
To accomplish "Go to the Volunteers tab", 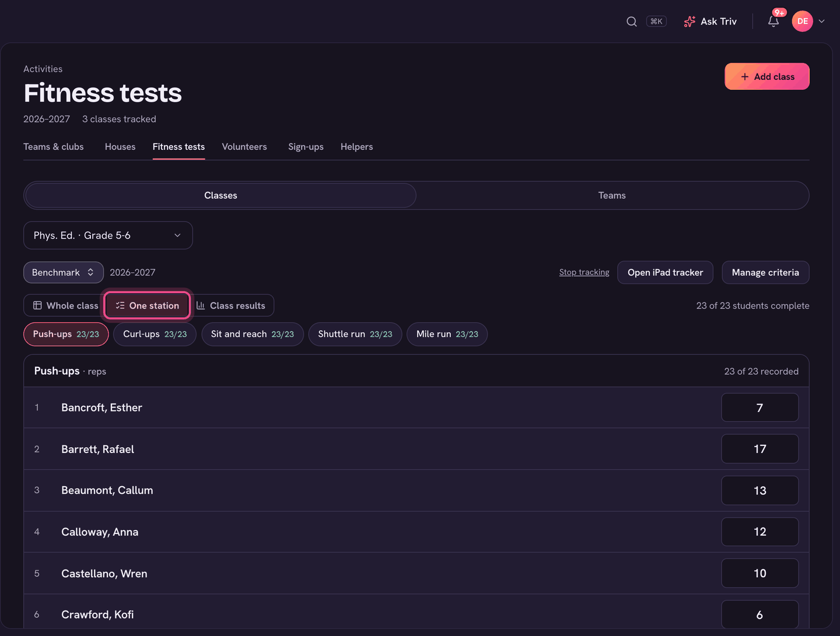I will pos(244,147).
